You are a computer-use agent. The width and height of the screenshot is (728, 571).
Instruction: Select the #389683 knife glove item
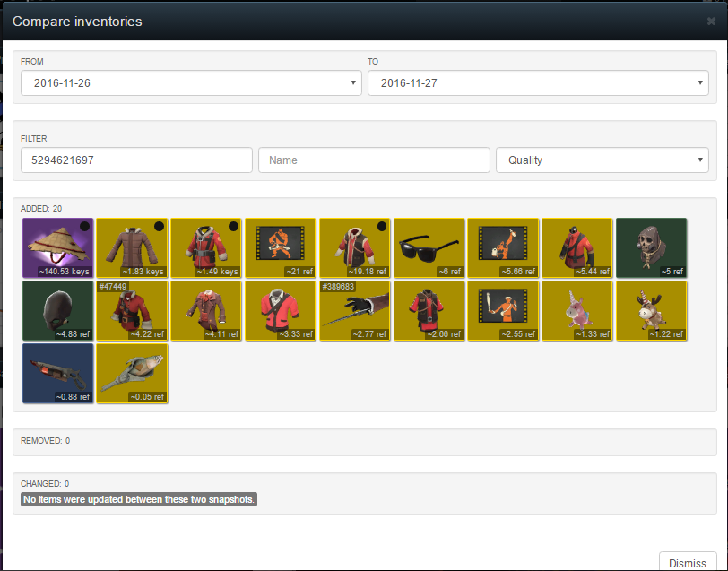point(355,310)
